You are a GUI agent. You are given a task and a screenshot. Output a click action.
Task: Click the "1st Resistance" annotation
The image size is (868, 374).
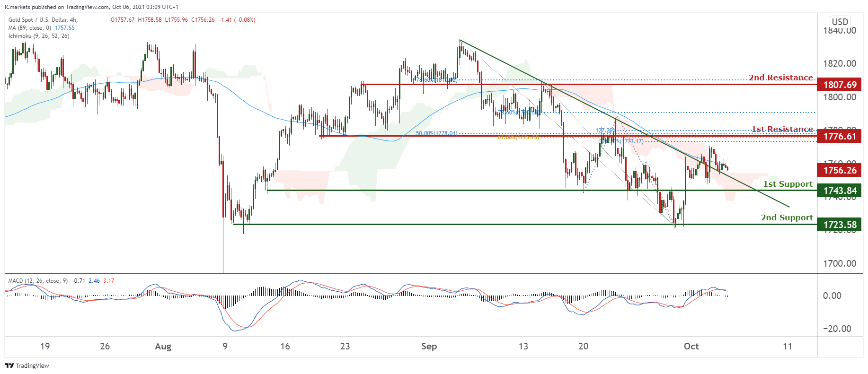(782, 129)
